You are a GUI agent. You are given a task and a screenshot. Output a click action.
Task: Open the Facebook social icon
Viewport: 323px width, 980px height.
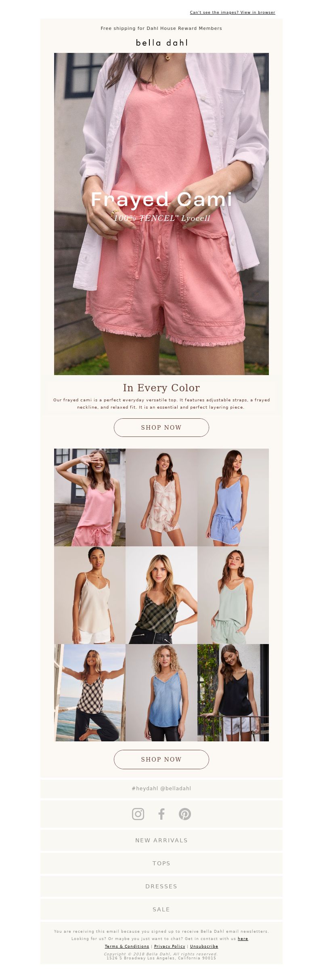[x=161, y=814]
